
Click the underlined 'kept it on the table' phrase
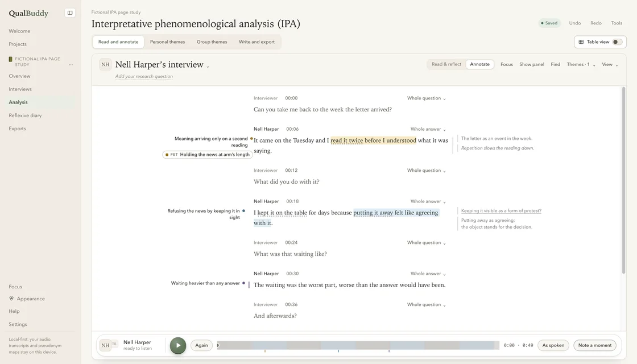click(x=282, y=213)
